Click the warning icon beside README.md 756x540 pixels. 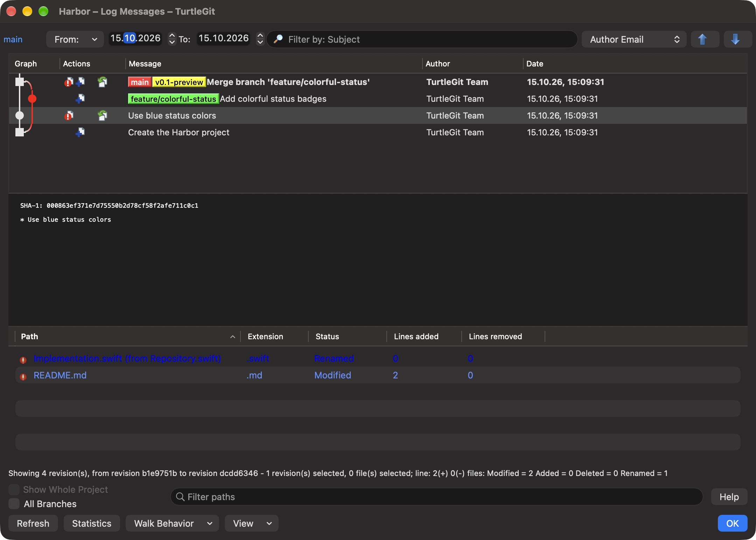(x=23, y=376)
